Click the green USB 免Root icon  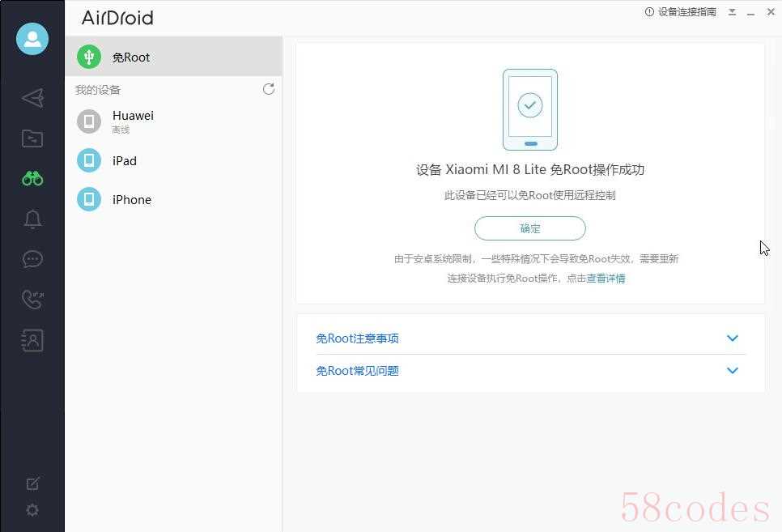click(x=89, y=57)
